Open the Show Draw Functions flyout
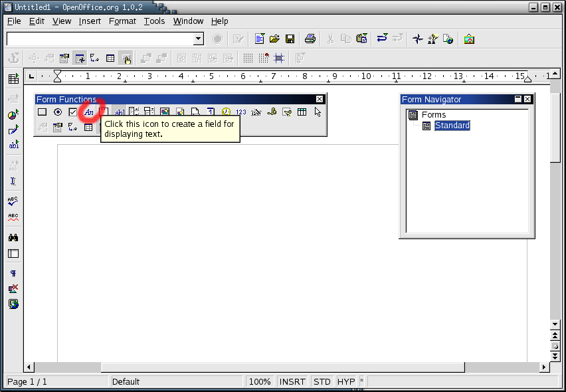The image size is (566, 392). (x=13, y=130)
